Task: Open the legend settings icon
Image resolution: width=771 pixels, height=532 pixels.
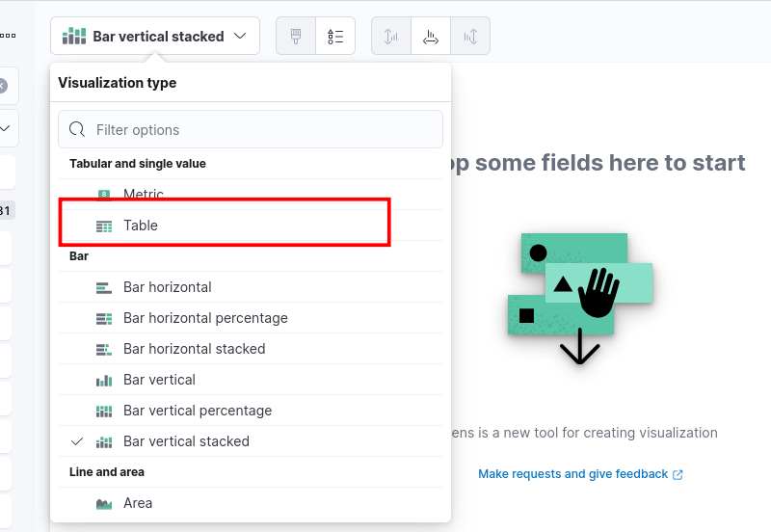Action: (335, 37)
